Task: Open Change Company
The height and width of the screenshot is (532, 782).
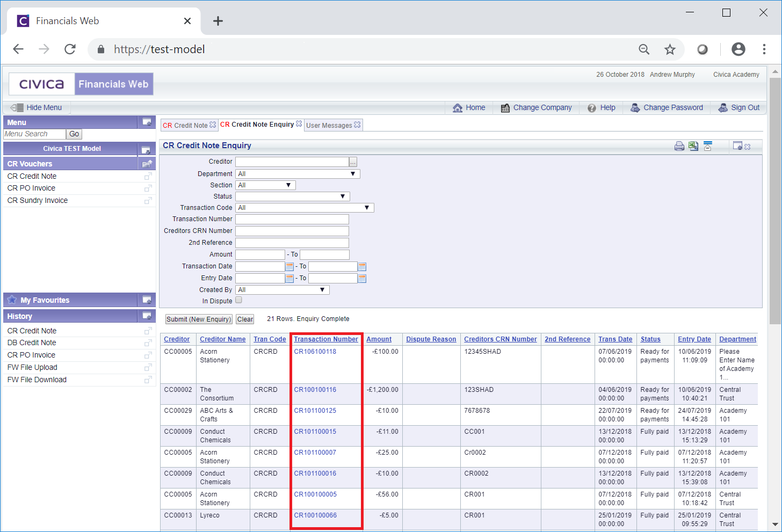Action: (x=536, y=107)
